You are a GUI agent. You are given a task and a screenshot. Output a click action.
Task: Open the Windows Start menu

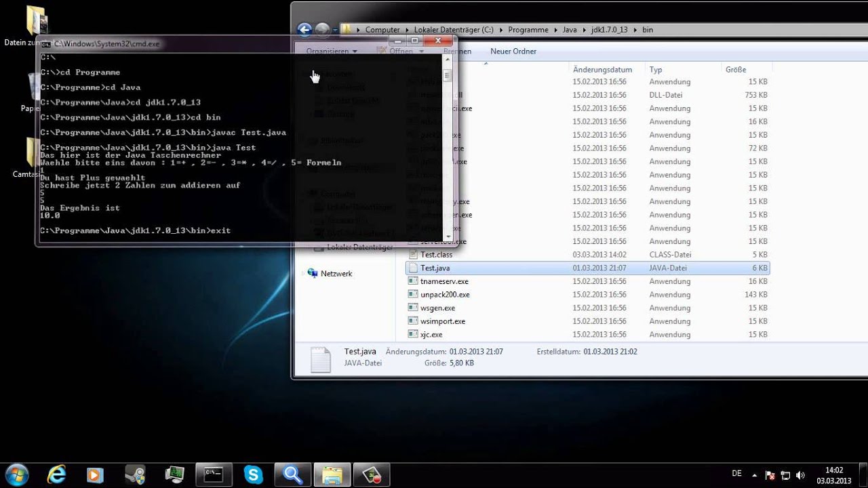click(16, 474)
